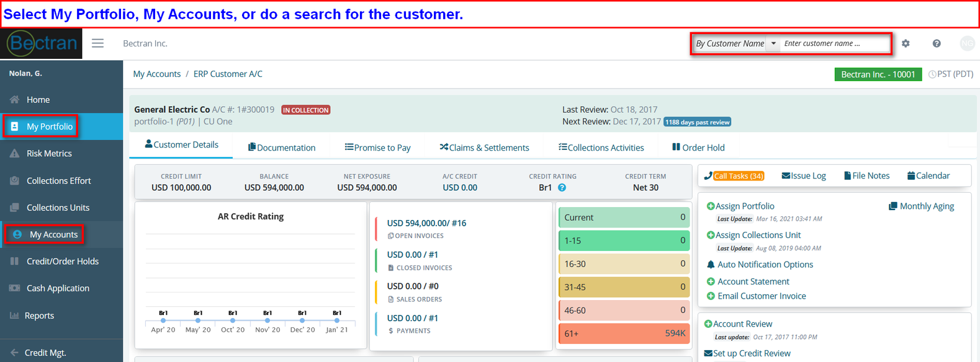Open the help question mark icon
Screen dimensions: 980x362
(x=937, y=43)
